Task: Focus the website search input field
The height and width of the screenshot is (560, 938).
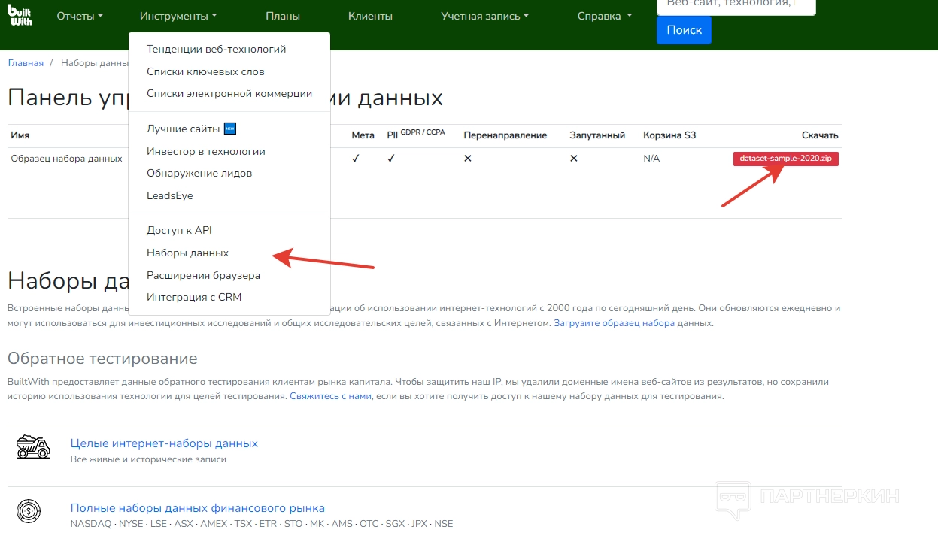Action: tap(735, 5)
